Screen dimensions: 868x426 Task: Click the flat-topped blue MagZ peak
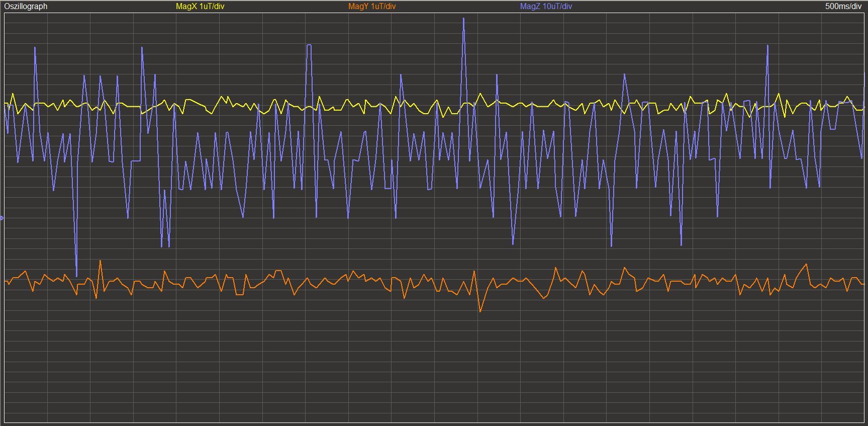(309, 45)
